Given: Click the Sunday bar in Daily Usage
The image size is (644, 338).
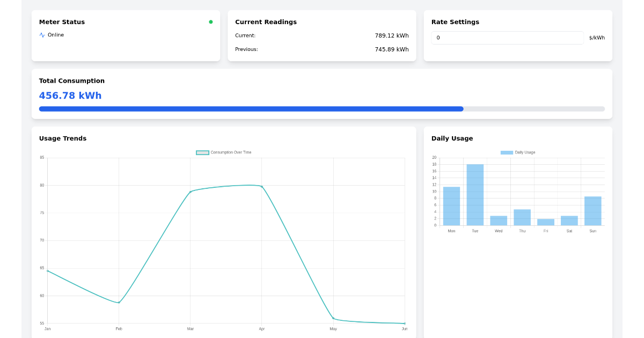Looking at the screenshot, I should point(592,210).
